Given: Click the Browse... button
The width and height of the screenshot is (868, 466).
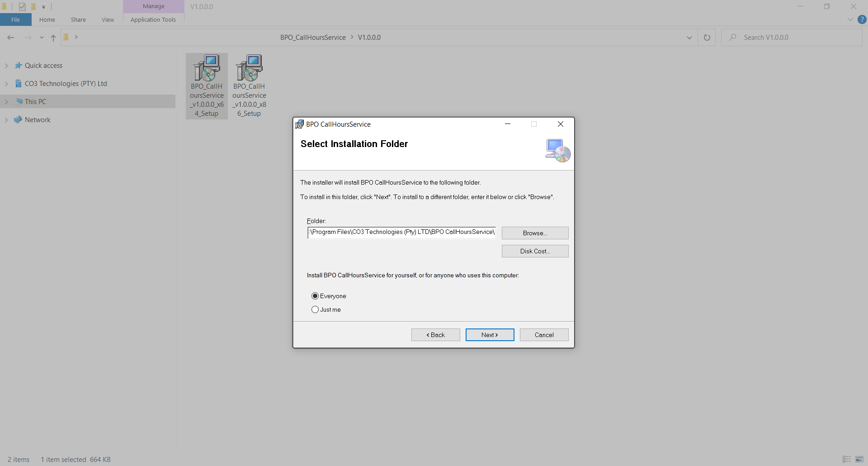Looking at the screenshot, I should pyautogui.click(x=535, y=233).
